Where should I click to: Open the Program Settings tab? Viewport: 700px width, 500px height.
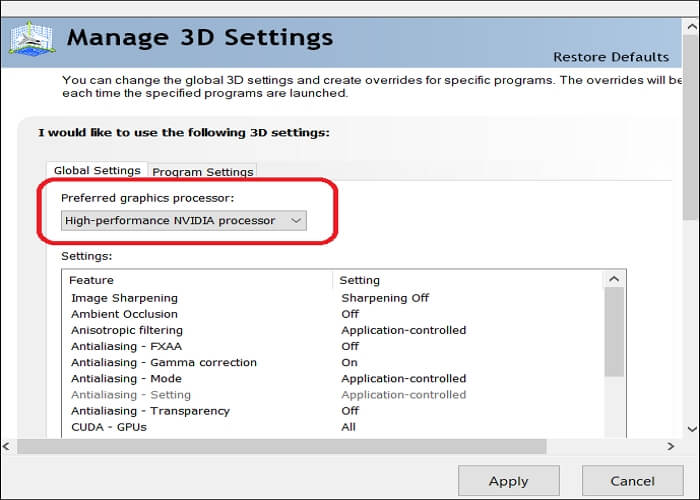click(x=203, y=172)
